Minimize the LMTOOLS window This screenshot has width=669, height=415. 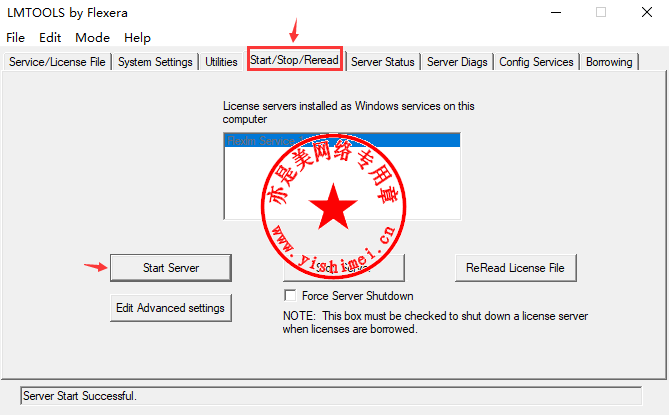[x=556, y=12]
